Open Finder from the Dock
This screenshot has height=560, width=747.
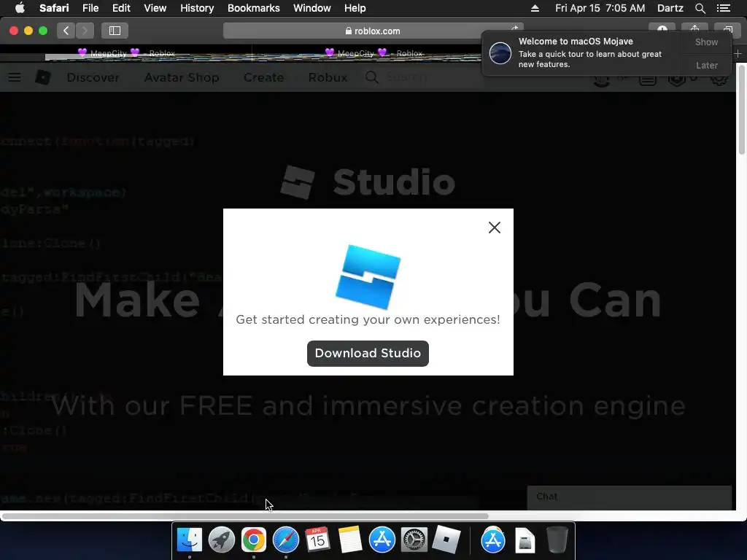(190, 540)
